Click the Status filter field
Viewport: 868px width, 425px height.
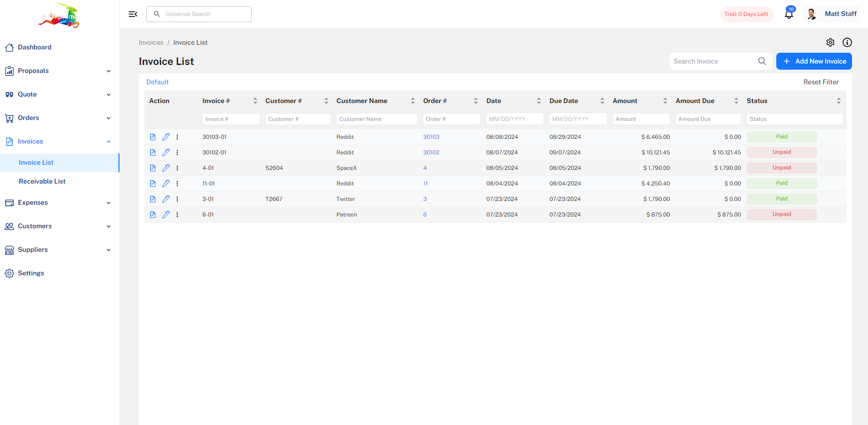[x=795, y=119]
